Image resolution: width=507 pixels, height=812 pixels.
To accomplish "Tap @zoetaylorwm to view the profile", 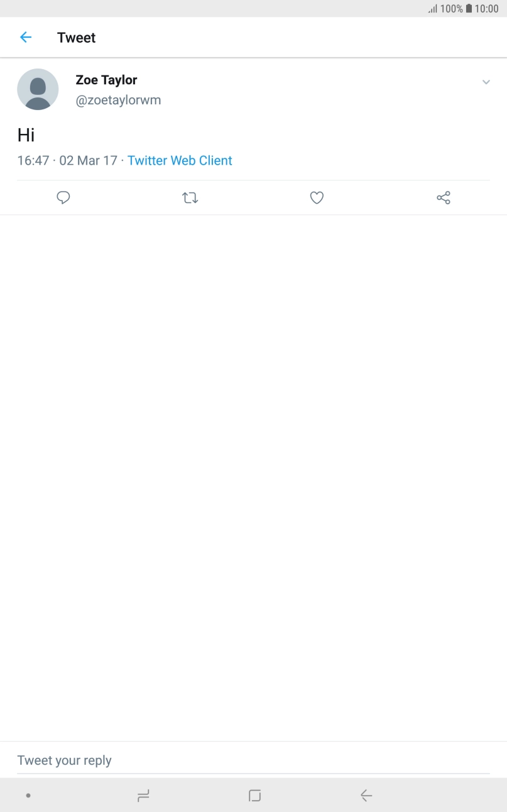I will coord(118,99).
